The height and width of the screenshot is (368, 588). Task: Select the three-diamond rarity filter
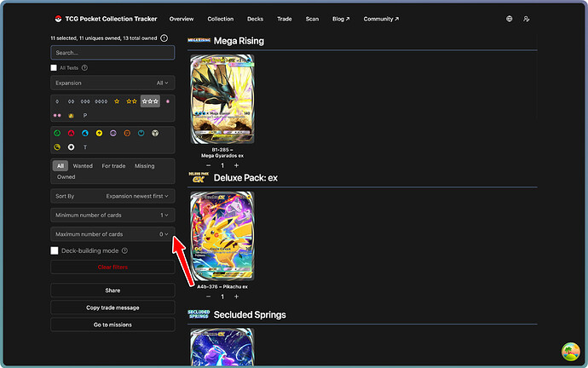(x=85, y=101)
